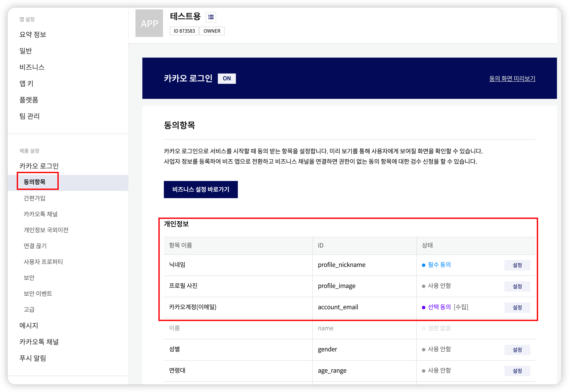Toggle the 카카오 로그인 ON badge
Viewport: 569px width, 392px height.
pos(227,78)
